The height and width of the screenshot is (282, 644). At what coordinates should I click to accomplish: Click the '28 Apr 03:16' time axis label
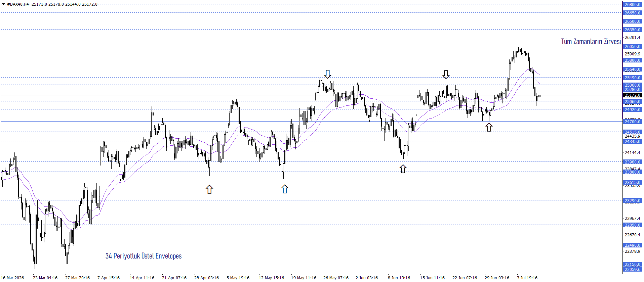tap(206, 278)
